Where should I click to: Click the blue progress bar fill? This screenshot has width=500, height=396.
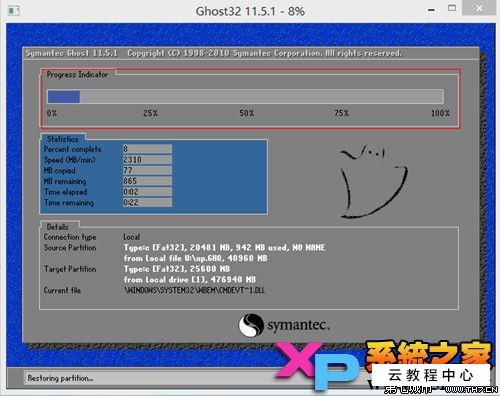pyautogui.click(x=64, y=97)
